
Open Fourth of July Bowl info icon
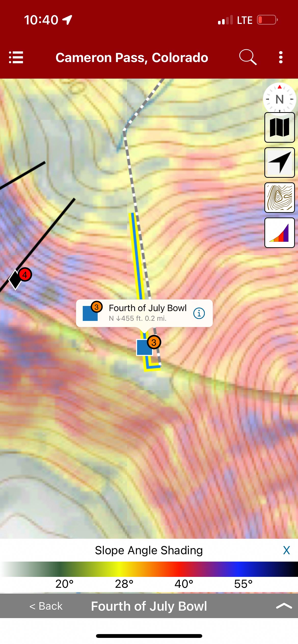click(199, 313)
